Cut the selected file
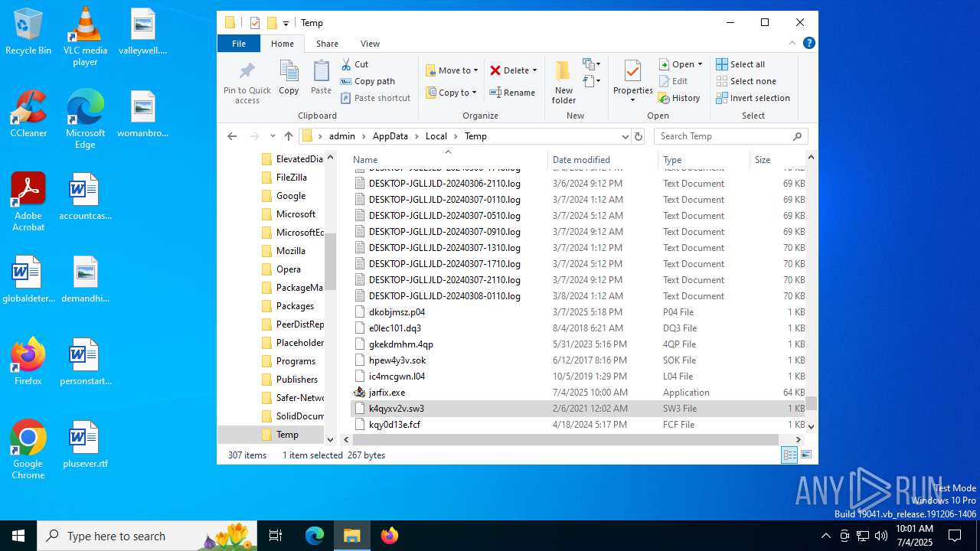980x551 pixels. coord(354,64)
